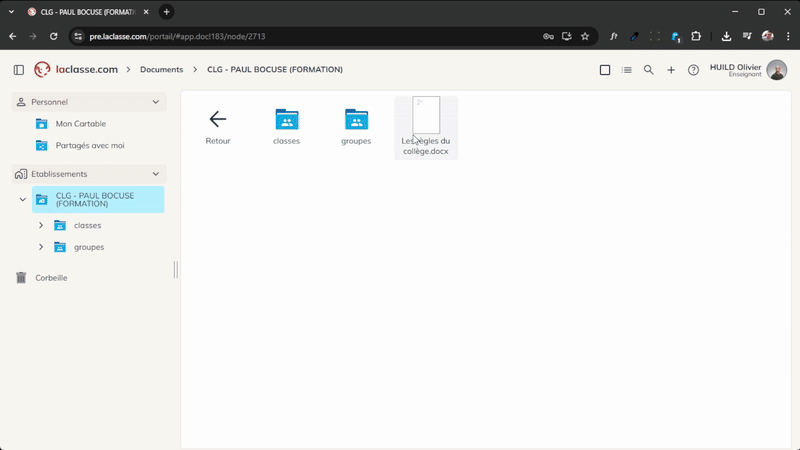The image size is (800, 450).
Task: Expand the classes tree node arrow
Action: 41,225
